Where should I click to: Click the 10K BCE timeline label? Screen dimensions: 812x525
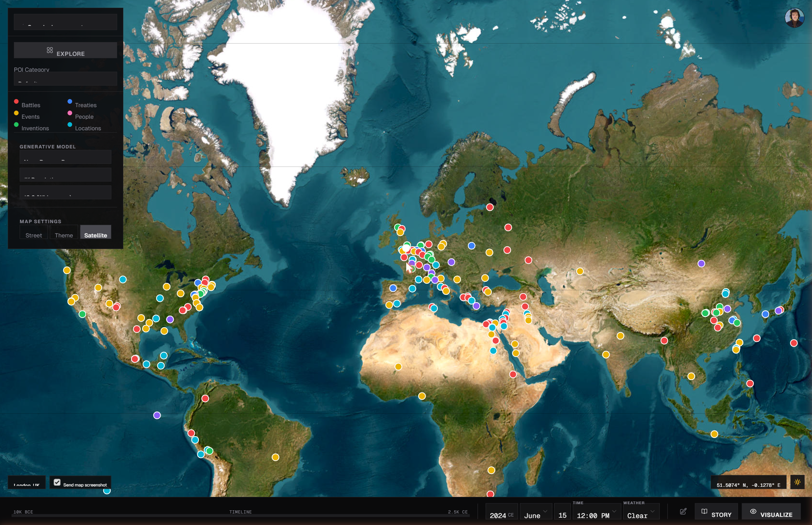tap(23, 512)
